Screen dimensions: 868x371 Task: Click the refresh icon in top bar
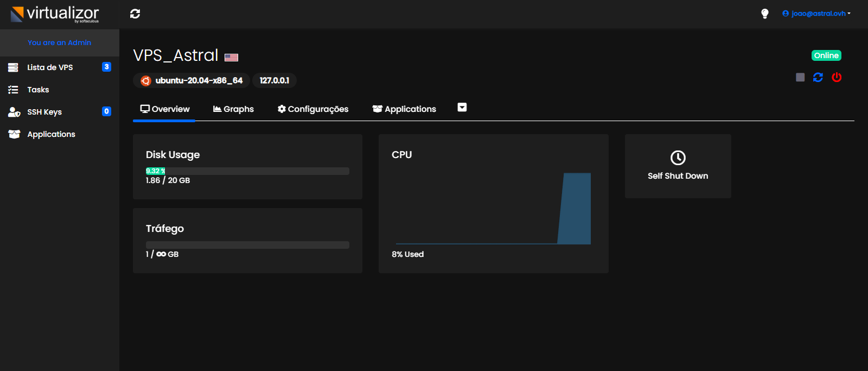coord(135,14)
